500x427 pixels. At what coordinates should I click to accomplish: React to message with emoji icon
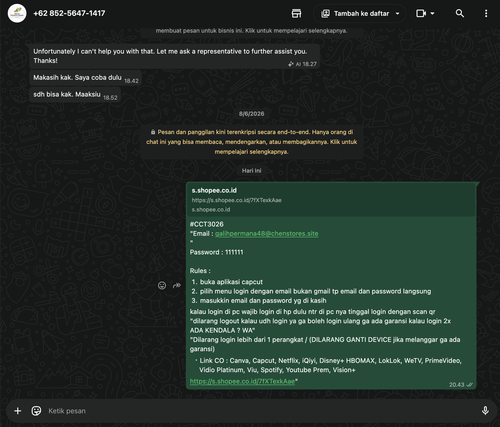[162, 285]
